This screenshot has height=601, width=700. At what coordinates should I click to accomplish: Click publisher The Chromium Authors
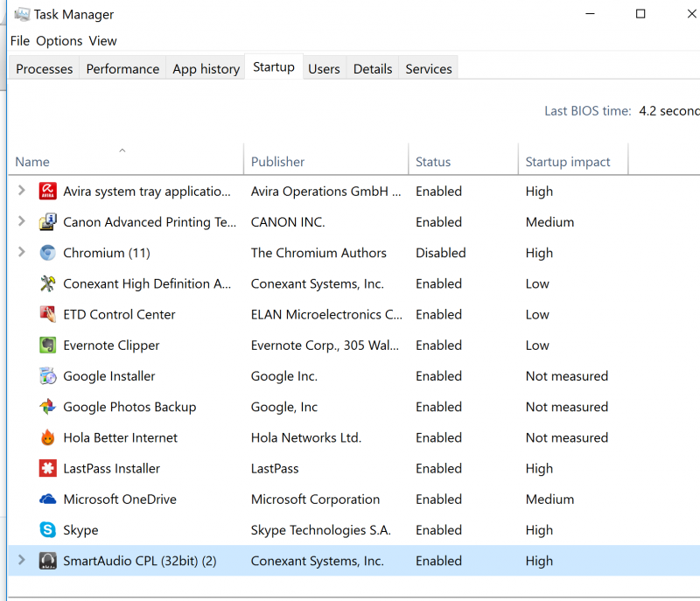tap(318, 253)
